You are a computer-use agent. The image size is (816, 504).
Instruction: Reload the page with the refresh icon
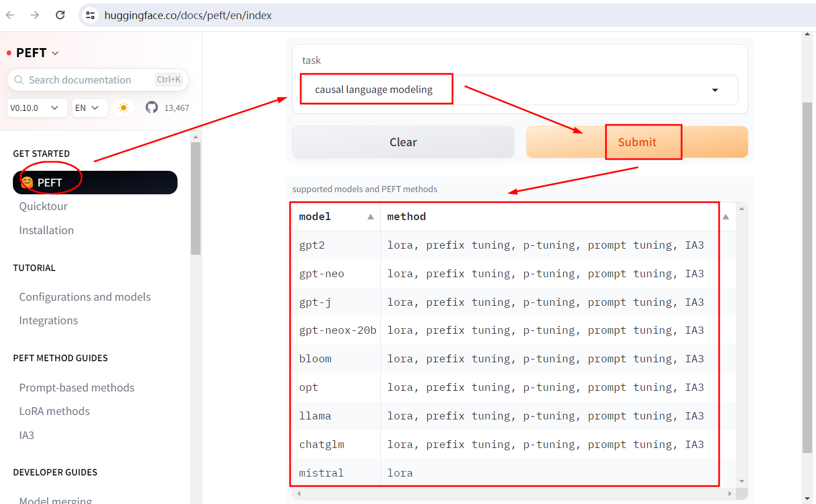pyautogui.click(x=60, y=15)
